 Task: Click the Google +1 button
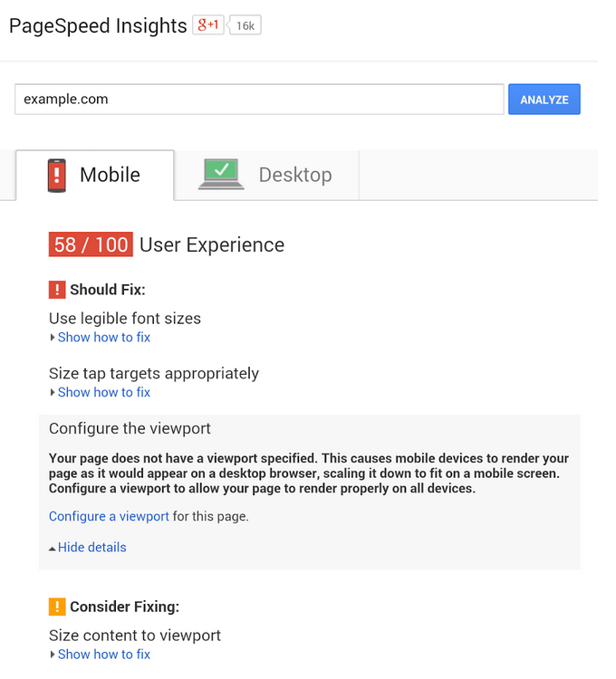208,25
